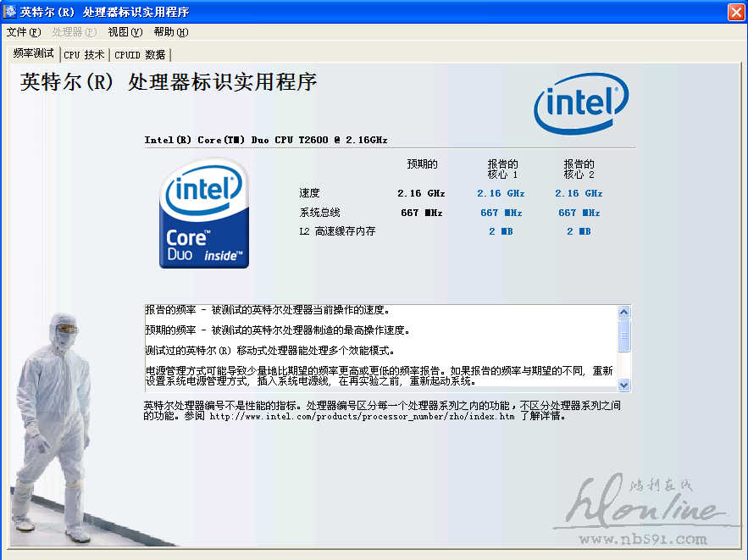Click the Core Duo CPU T2600 name heading
Viewport: 748px width, 560px height.
pos(266,140)
